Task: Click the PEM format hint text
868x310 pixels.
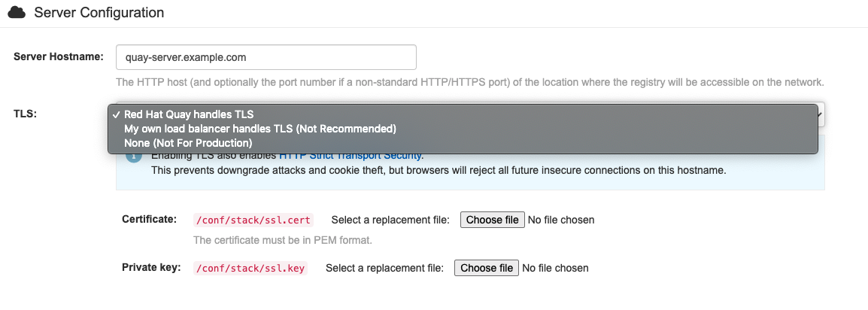Action: coord(283,241)
